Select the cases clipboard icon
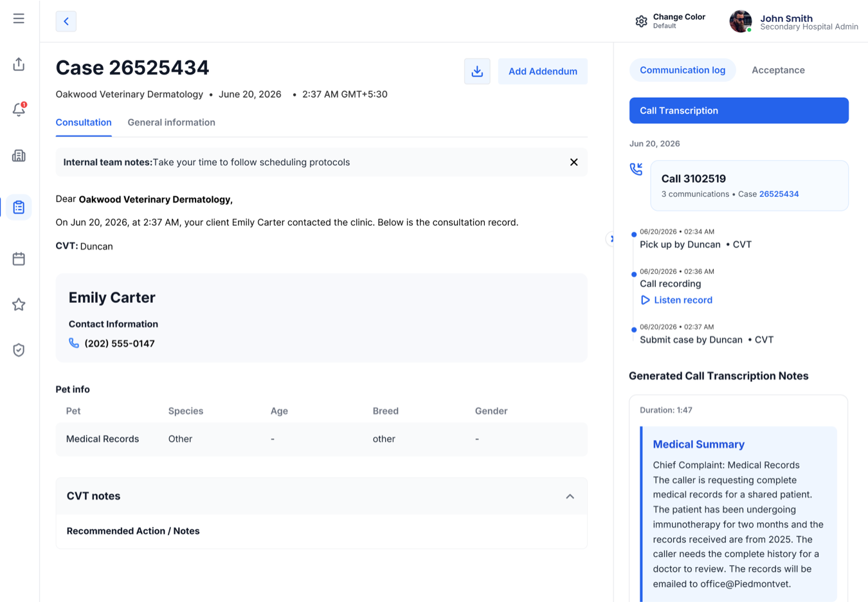The width and height of the screenshot is (868, 602). [19, 207]
